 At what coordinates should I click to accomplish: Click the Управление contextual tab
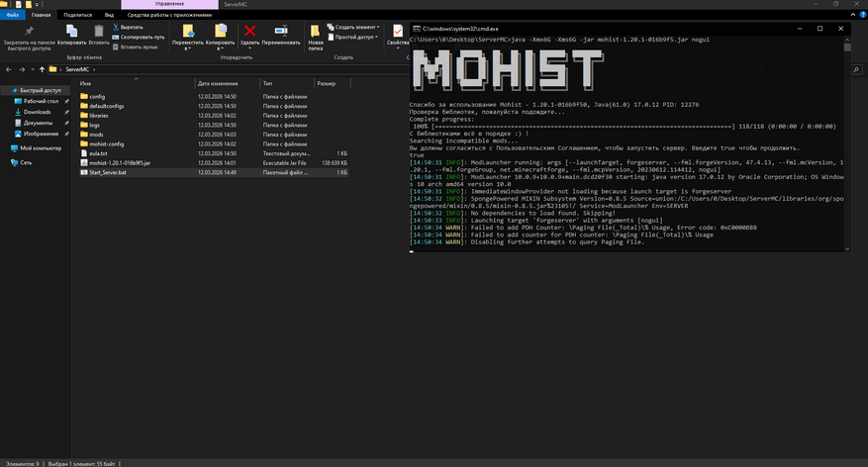point(169,4)
